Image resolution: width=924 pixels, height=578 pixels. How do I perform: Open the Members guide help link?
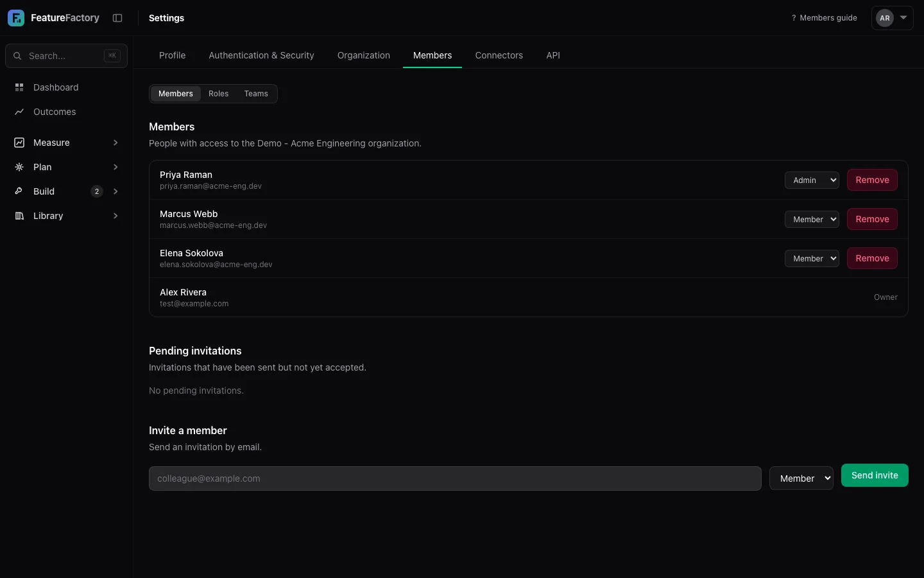tap(824, 18)
